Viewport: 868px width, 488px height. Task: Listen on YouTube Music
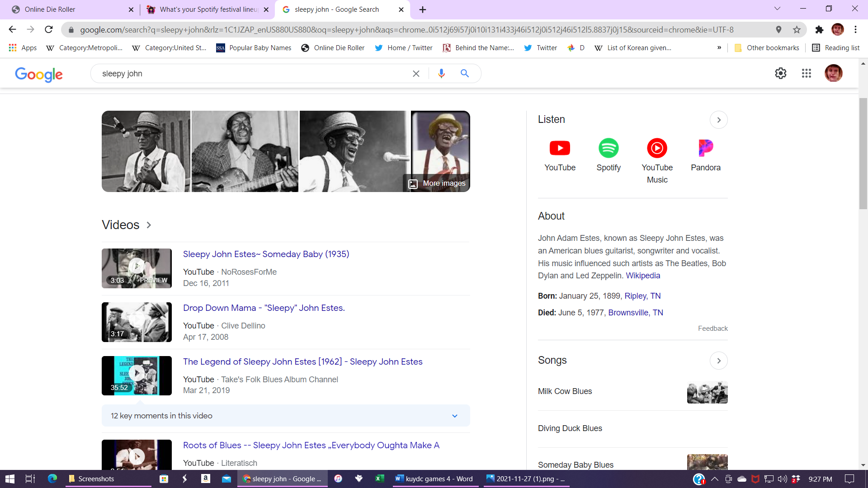coord(657,161)
